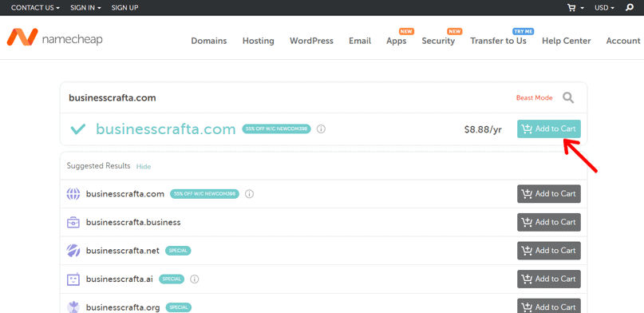This screenshot has height=313, width=644.
Task: Click the businesscrafta.net domain name
Action: (x=122, y=251)
